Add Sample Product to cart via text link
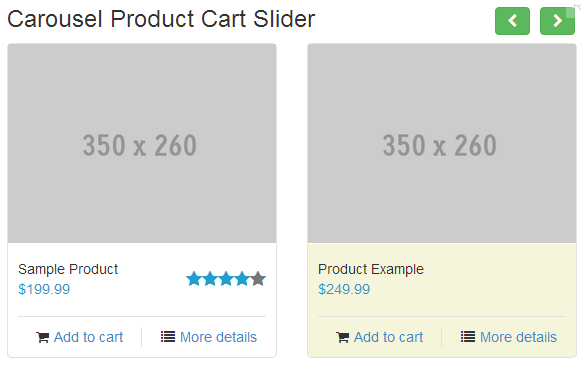The height and width of the screenshot is (371, 584). coord(88,337)
